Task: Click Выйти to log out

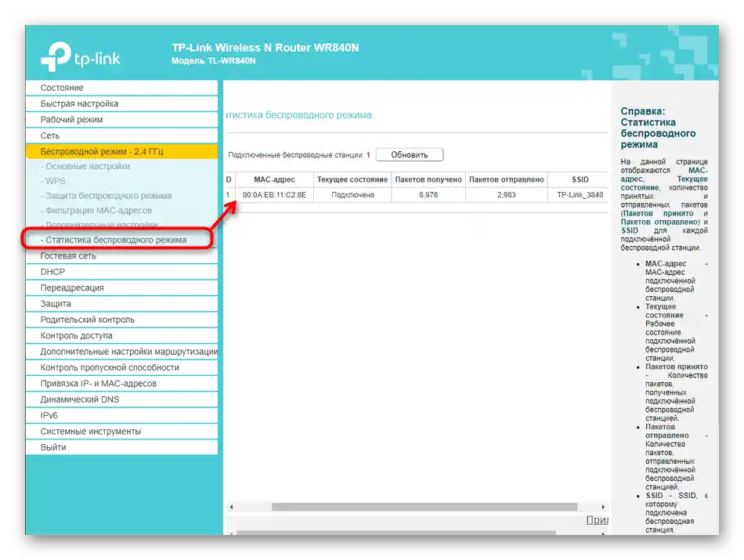Action: pyautogui.click(x=121, y=447)
